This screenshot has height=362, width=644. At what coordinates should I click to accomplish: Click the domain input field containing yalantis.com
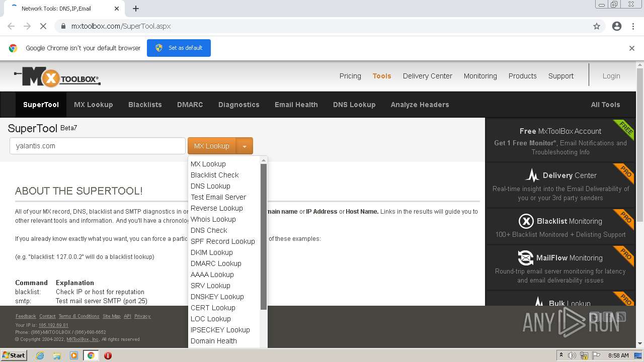[98, 146]
